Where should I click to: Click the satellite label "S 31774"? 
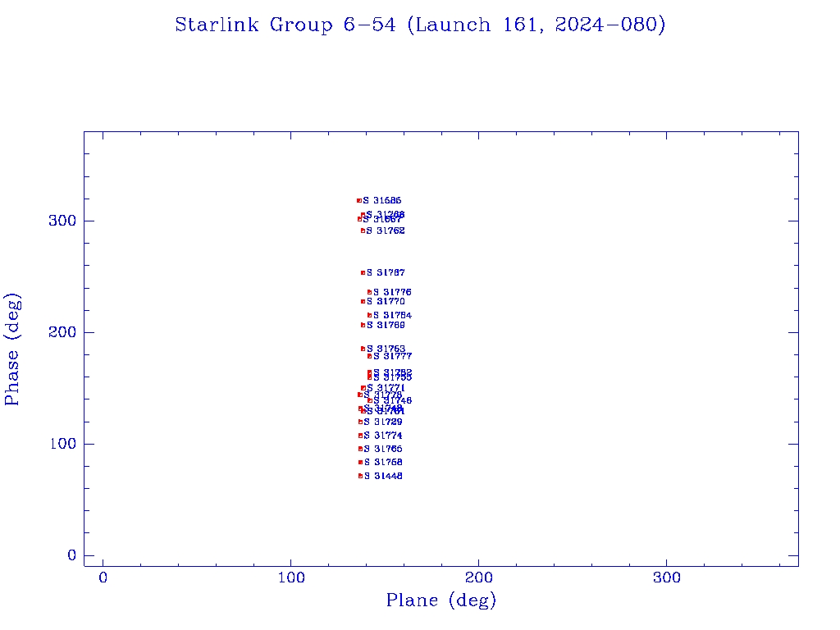click(383, 436)
